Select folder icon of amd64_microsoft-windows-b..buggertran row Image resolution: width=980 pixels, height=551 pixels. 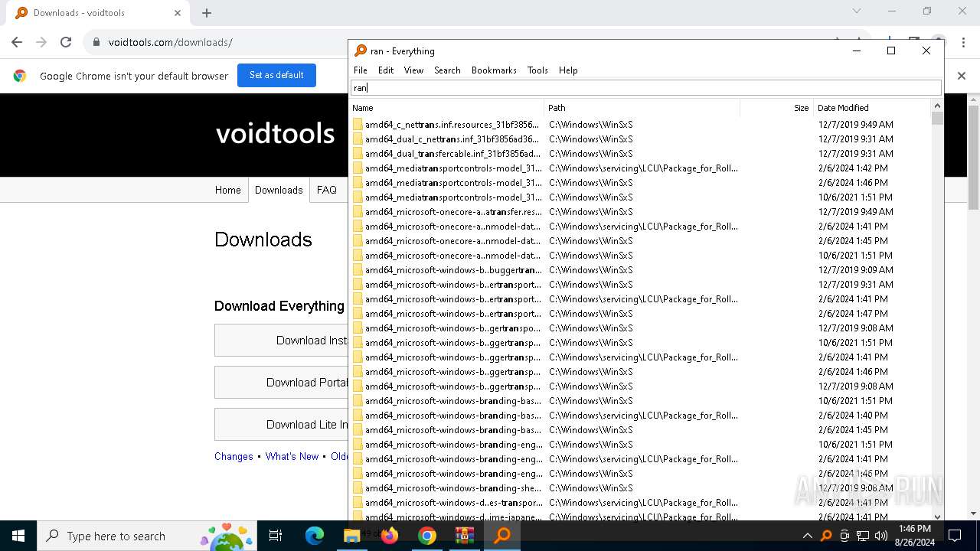(x=358, y=269)
